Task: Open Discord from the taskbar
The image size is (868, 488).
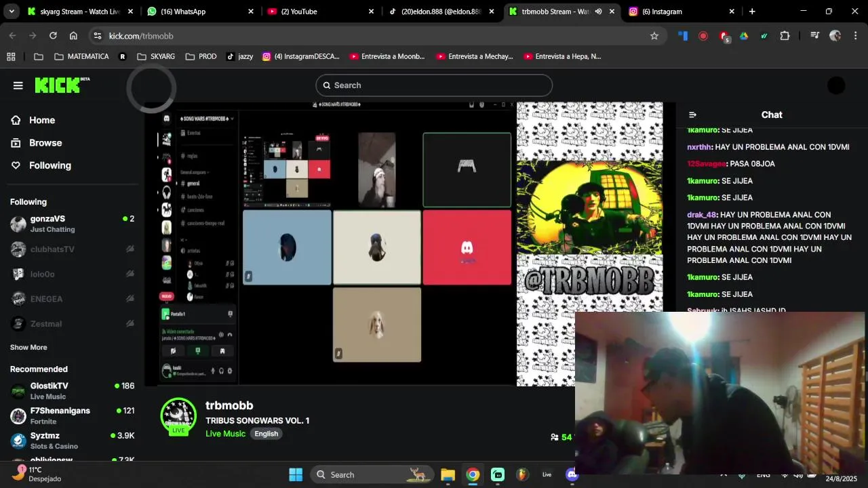Action: pyautogui.click(x=572, y=474)
